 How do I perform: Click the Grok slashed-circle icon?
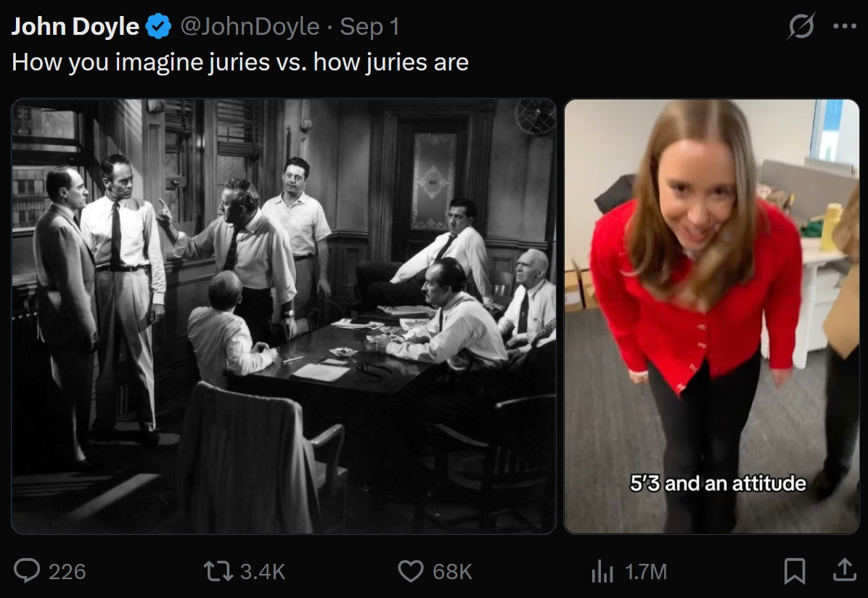coord(801,26)
